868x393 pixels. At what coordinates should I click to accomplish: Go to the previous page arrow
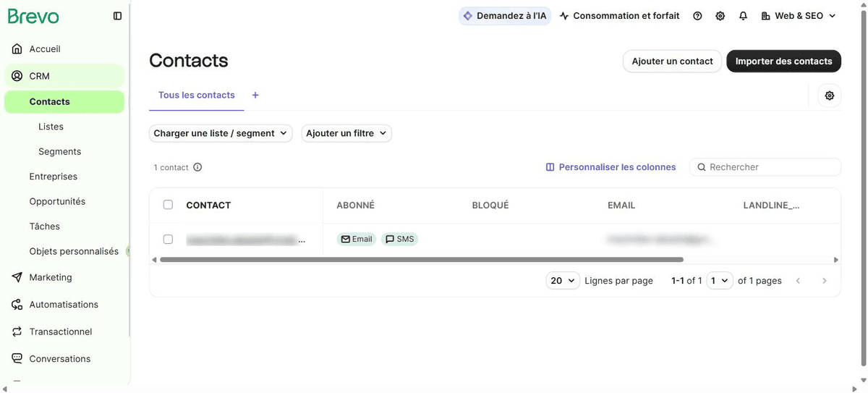click(799, 281)
